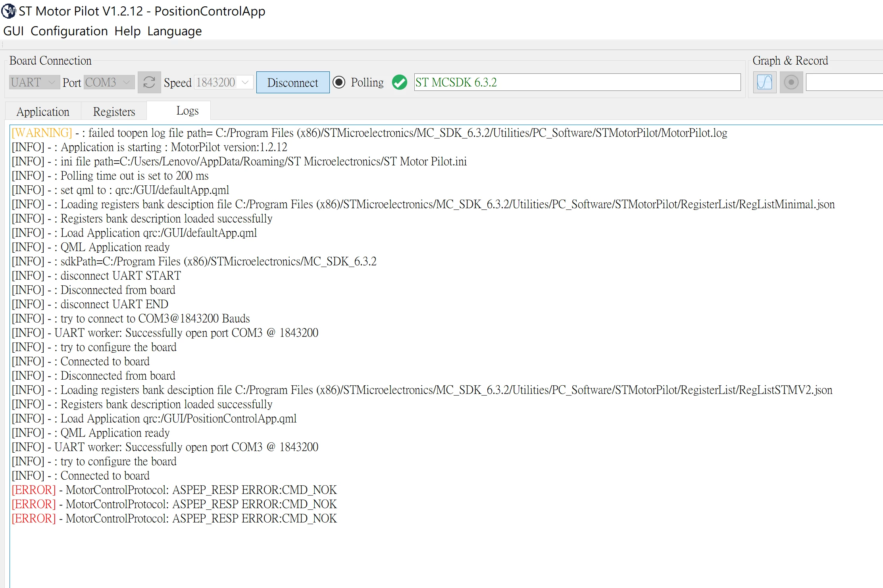Click the refresh ports icon button

click(x=149, y=83)
